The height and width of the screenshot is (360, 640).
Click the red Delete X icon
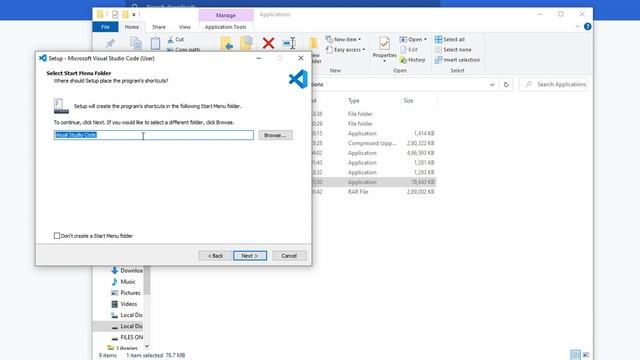268,43
